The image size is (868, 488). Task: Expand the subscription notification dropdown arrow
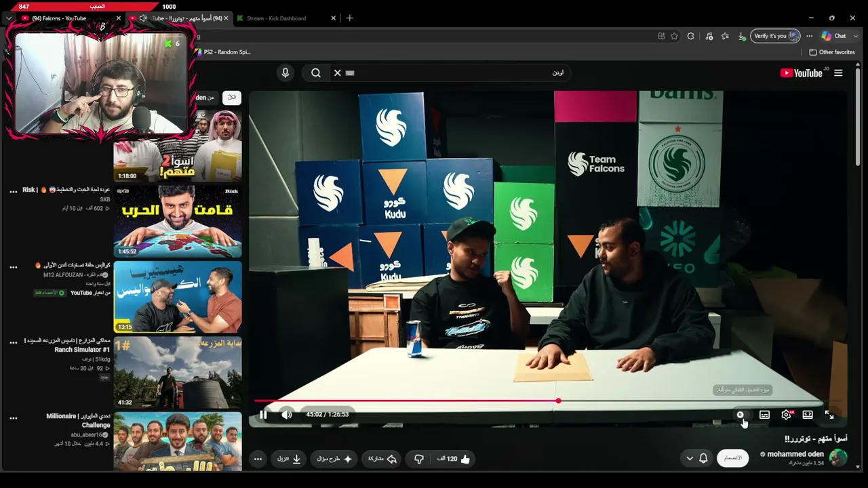tap(690, 458)
